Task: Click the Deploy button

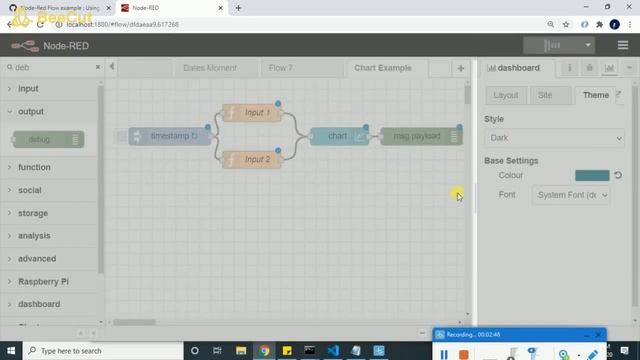Action: (x=552, y=45)
